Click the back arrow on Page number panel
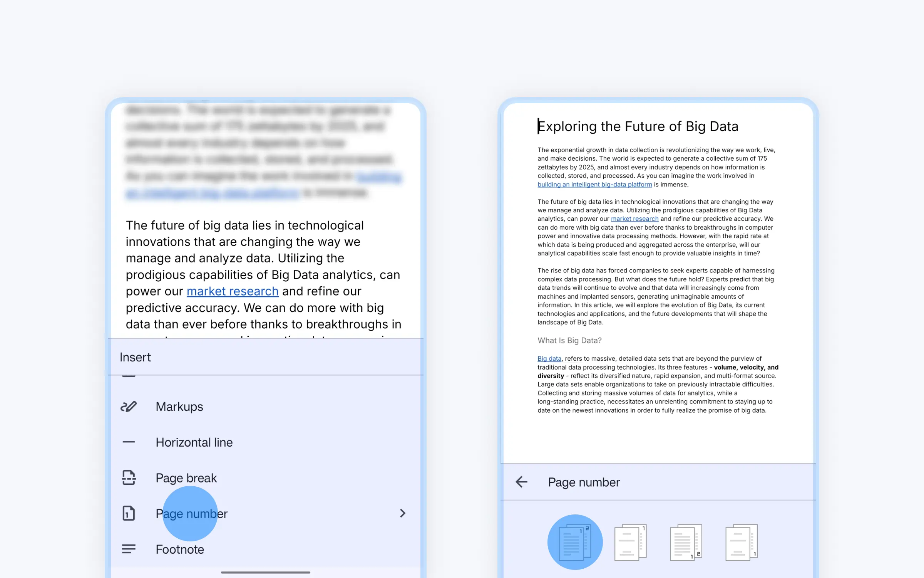The height and width of the screenshot is (578, 924). click(521, 482)
